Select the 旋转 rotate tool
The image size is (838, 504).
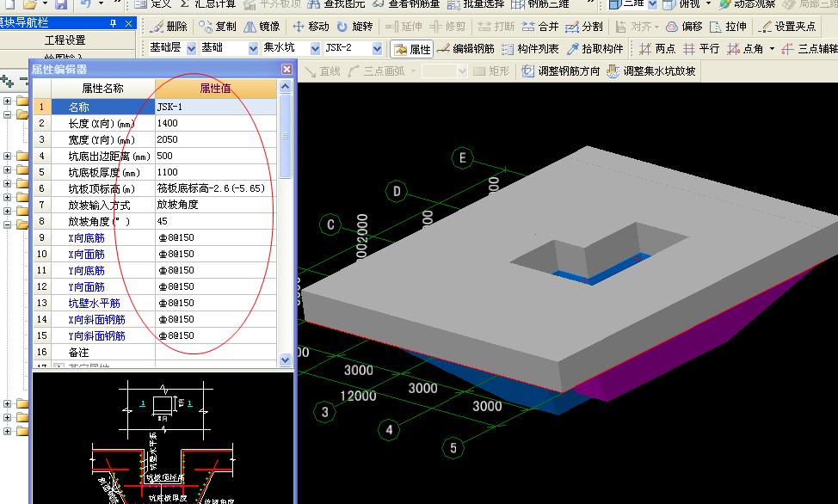point(354,26)
